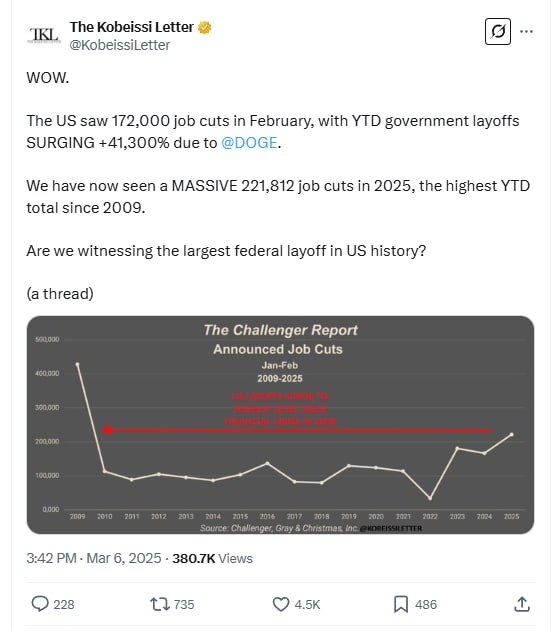This screenshot has height=631, width=557.
Task: Like the tweet with heart icon
Action: coord(281,604)
